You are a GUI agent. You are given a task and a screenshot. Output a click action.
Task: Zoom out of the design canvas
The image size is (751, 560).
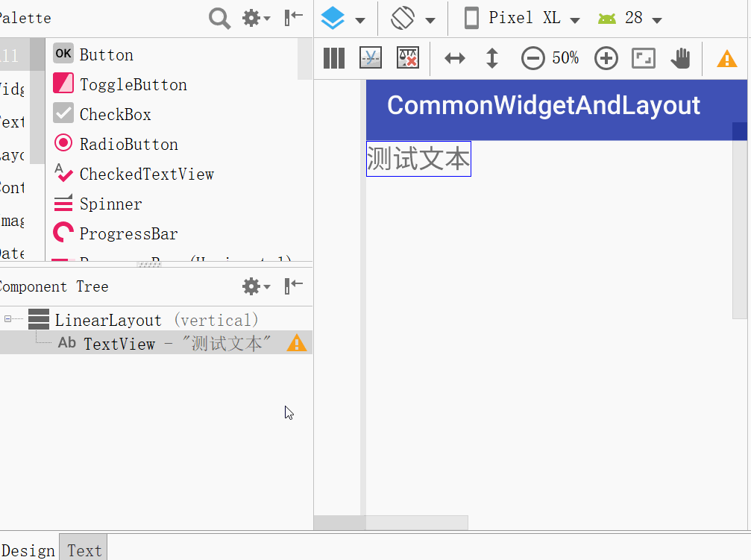click(x=533, y=57)
